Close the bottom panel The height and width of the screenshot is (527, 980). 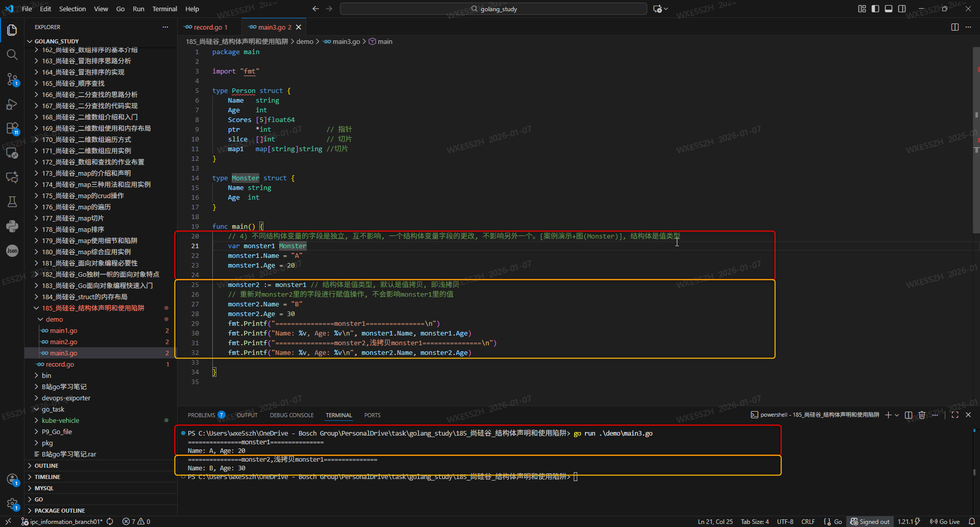(968, 415)
